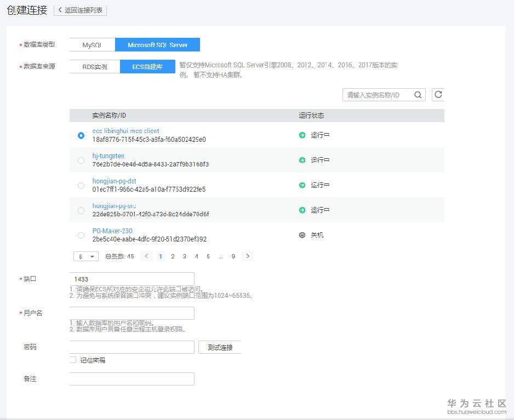514x420 pixels.
Task: Go to next page arrow
Action: coord(248,256)
